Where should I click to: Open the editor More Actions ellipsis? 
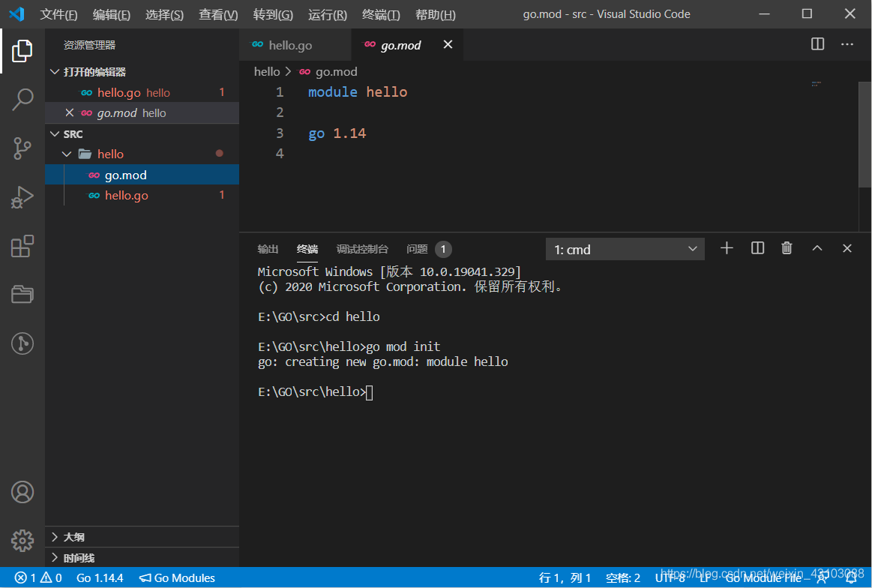(847, 44)
